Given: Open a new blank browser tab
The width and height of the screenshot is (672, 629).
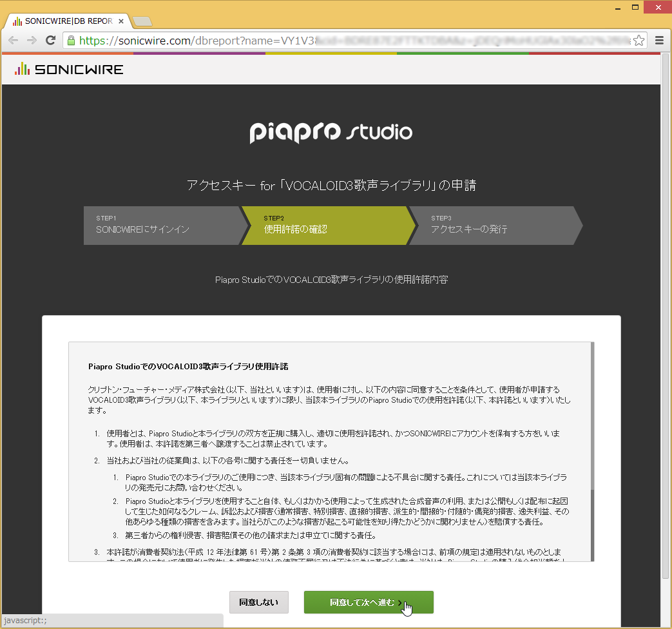Looking at the screenshot, I should point(142,21).
